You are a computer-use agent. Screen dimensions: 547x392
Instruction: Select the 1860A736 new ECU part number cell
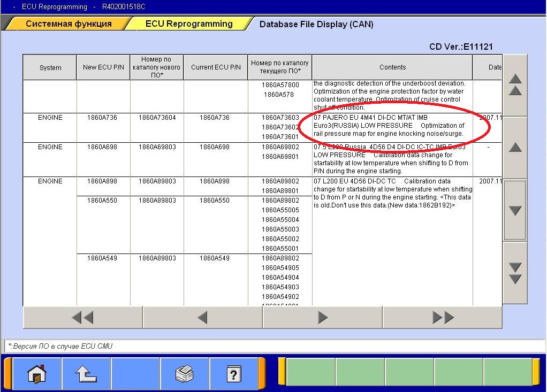(x=103, y=118)
